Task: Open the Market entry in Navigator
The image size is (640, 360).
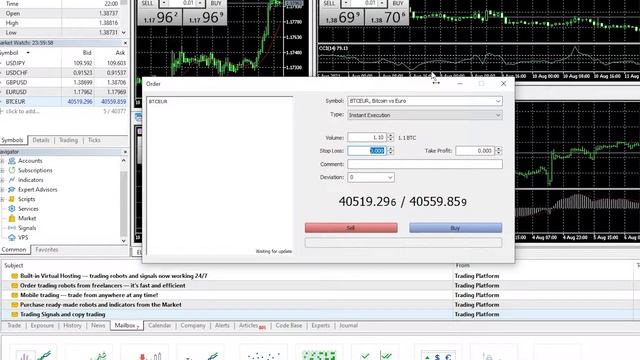Action: [x=27, y=218]
